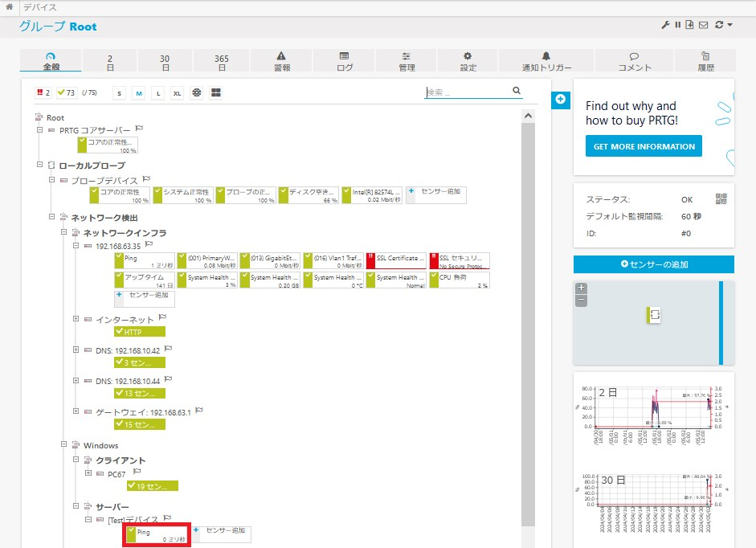Screen dimensions: 756x548
Task: Pause monitoring with the pause icon
Action: tap(677, 25)
